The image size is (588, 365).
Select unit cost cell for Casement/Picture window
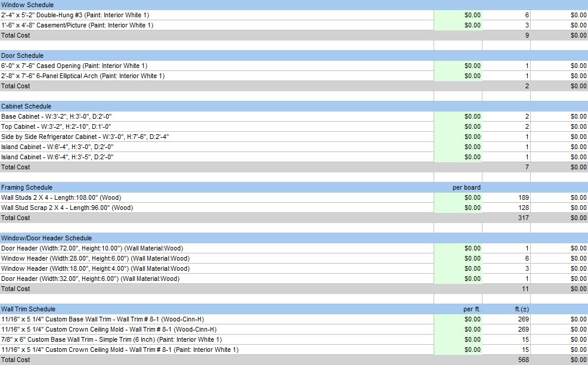click(458, 25)
